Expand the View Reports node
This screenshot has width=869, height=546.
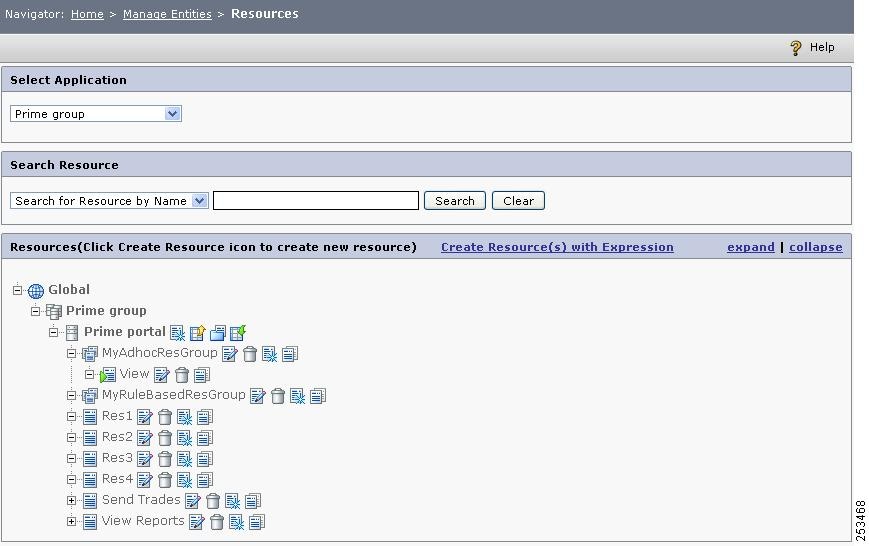71,521
